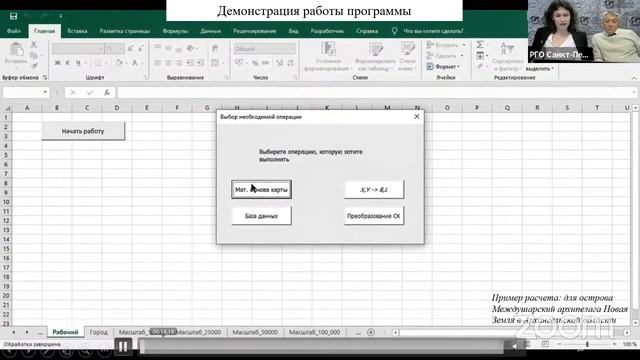Select the Масштаб_50000 sheet tab
The image size is (640, 360).
255,332
